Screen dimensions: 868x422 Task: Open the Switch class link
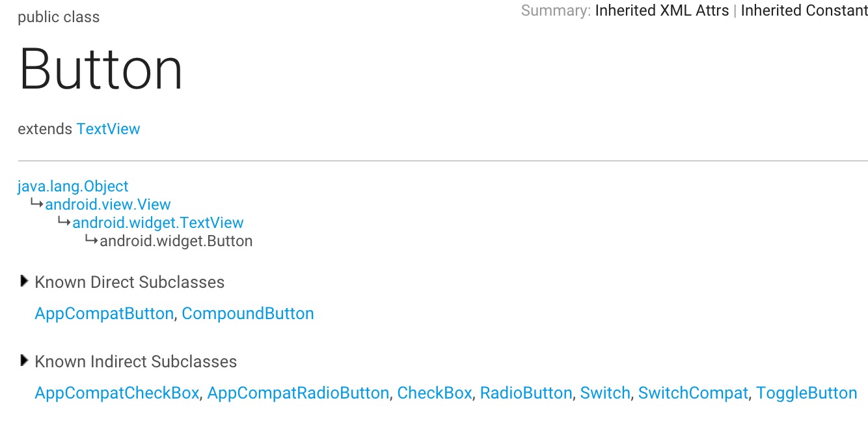click(x=605, y=393)
